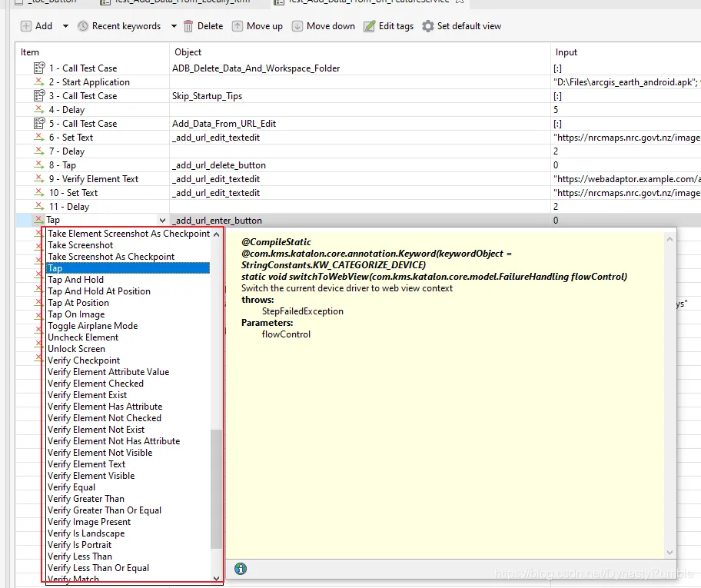Image resolution: width=701 pixels, height=588 pixels.
Task: Click icon of step 11 Delay
Action: (39, 207)
